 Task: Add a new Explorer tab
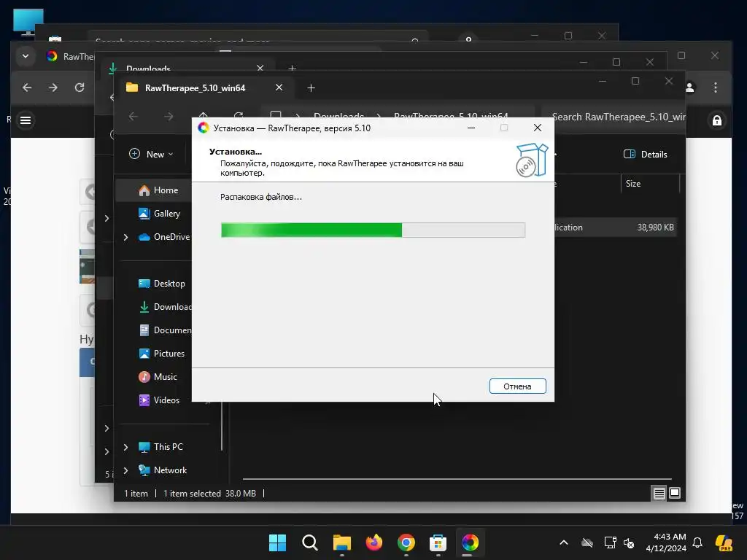[311, 88]
